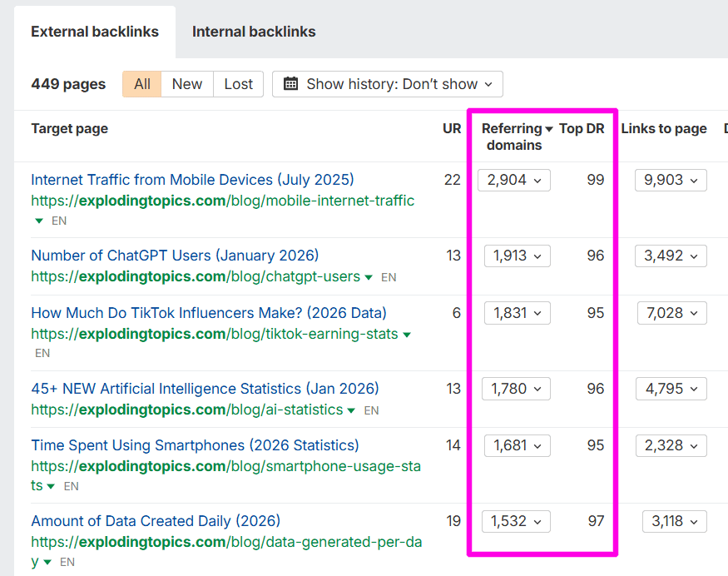The width and height of the screenshot is (728, 576).
Task: Open Internet Traffic from Mobile Devices link
Action: 192,180
